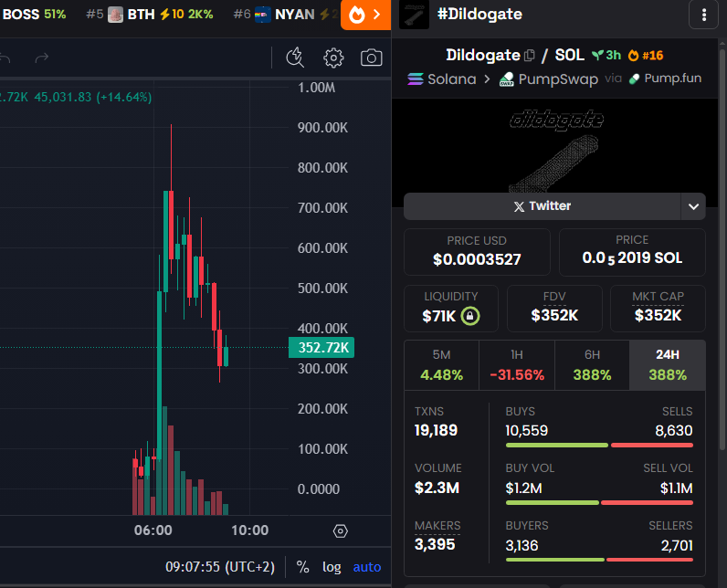The width and height of the screenshot is (727, 588).
Task: Click the 45,031.83 (+14.64%) chart value
Action: pos(93,97)
